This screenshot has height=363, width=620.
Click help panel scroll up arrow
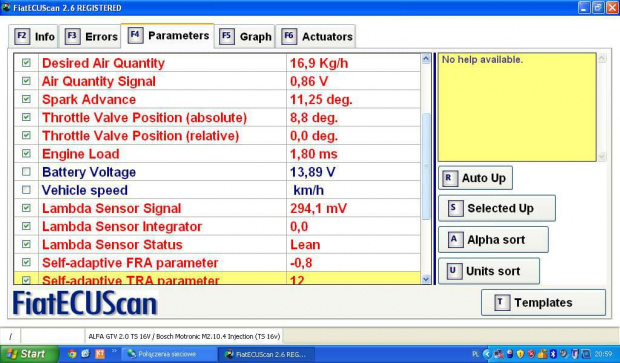tap(602, 59)
